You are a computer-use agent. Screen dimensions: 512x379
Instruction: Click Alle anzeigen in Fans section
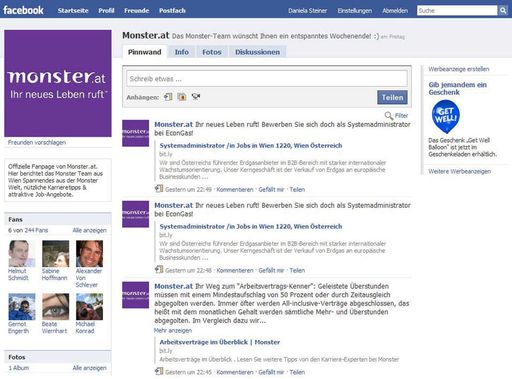coord(90,230)
